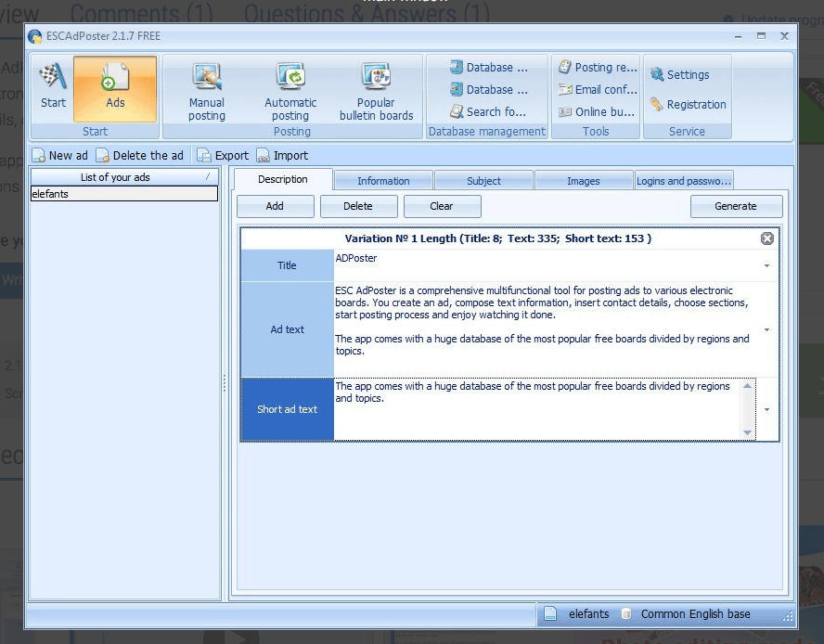Viewport: 824px width, 644px height.
Task: Click the Posting group label in the ribbon
Action: tap(292, 132)
